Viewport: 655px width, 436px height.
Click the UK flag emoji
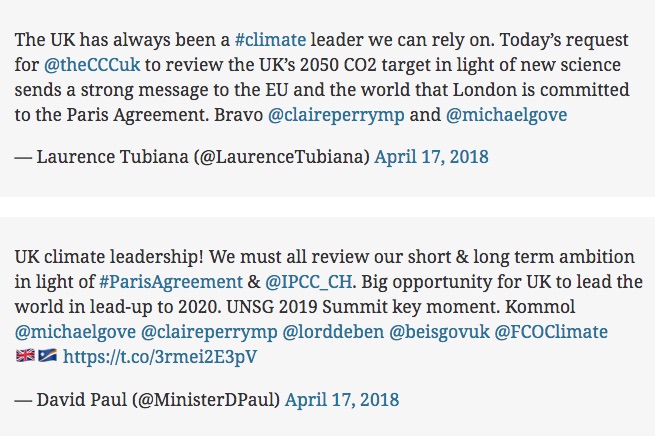pyautogui.click(x=25, y=355)
